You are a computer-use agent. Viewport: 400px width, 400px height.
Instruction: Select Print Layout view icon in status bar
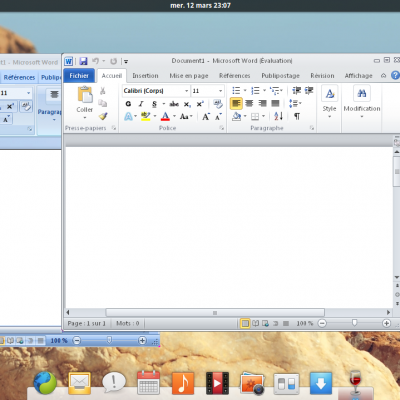click(x=245, y=323)
